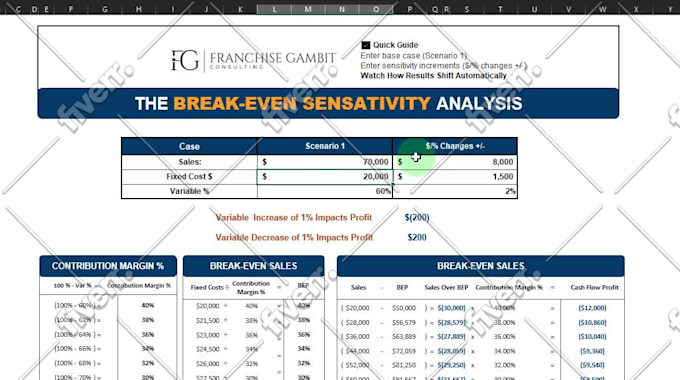Click the '$/% Changes +/-' table header
The height and width of the screenshot is (380, 680).
coord(455,146)
